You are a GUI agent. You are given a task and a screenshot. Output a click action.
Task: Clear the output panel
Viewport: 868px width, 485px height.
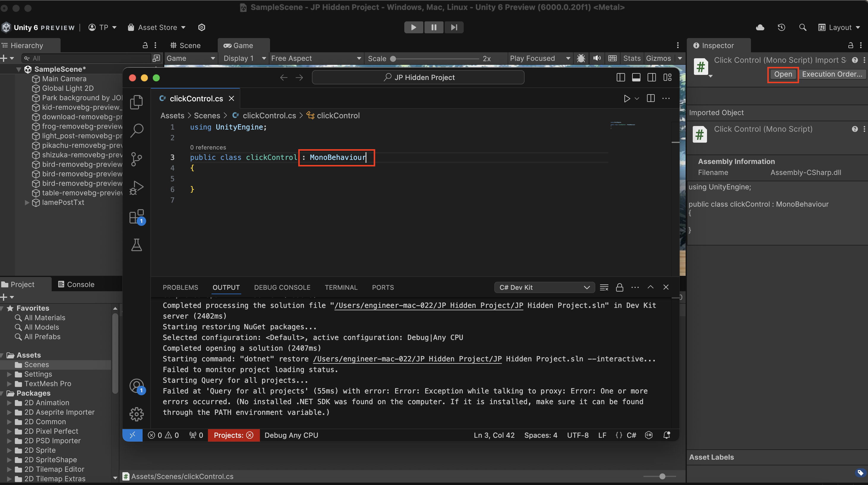coord(604,287)
